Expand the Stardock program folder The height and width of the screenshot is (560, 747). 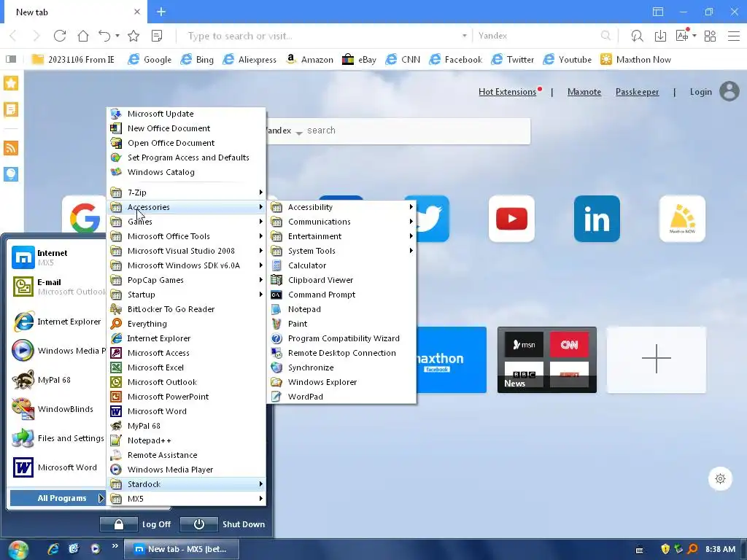186,484
